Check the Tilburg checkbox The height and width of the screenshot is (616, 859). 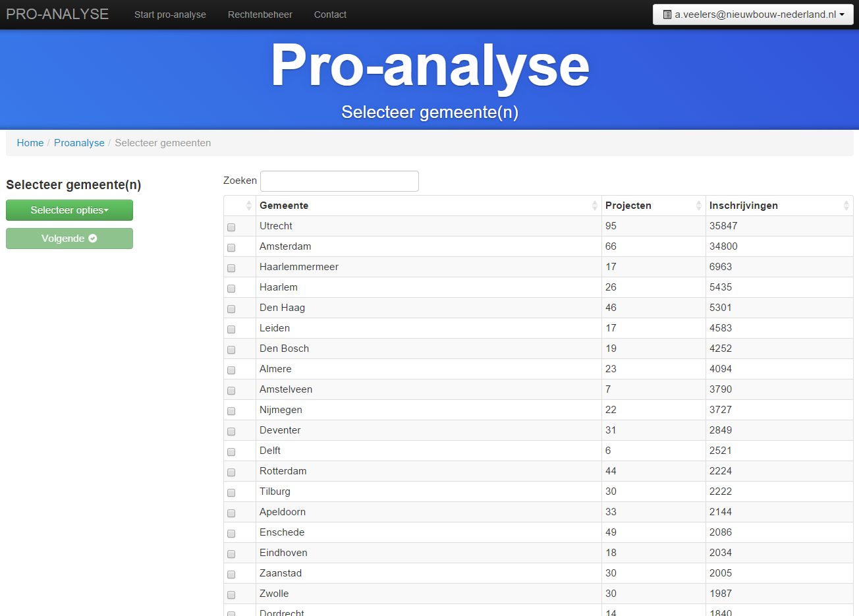coord(231,492)
